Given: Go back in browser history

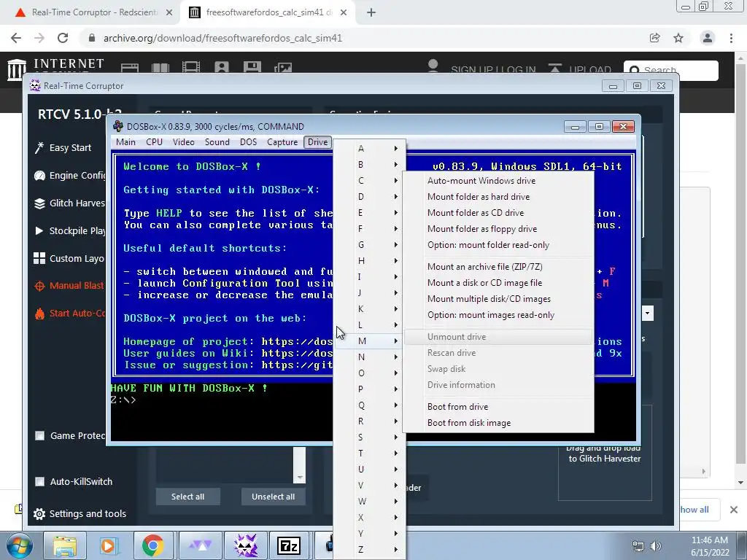Looking at the screenshot, I should (x=16, y=38).
